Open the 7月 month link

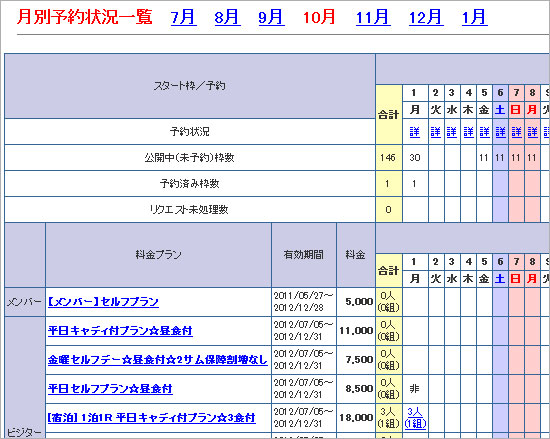coord(183,17)
